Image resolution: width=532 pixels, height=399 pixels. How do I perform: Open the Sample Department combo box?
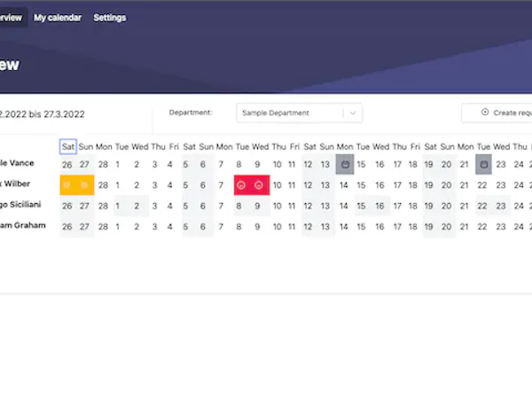click(300, 113)
